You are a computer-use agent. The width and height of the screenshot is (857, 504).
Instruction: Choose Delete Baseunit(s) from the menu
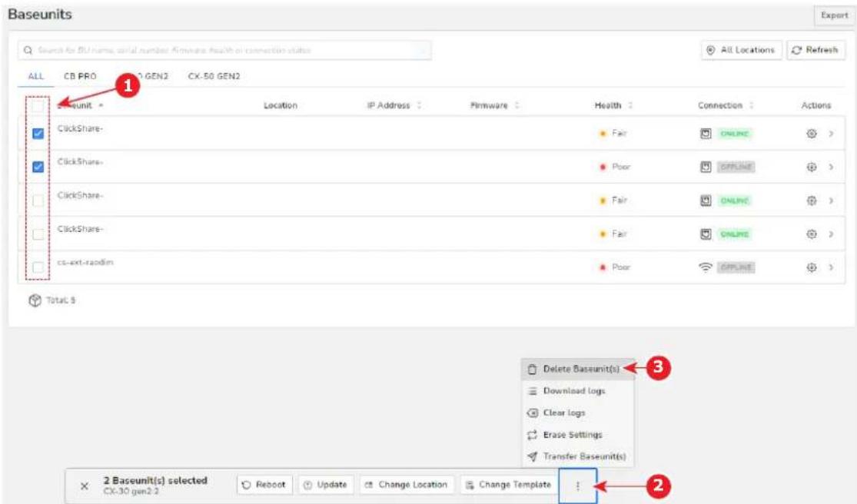pos(578,369)
